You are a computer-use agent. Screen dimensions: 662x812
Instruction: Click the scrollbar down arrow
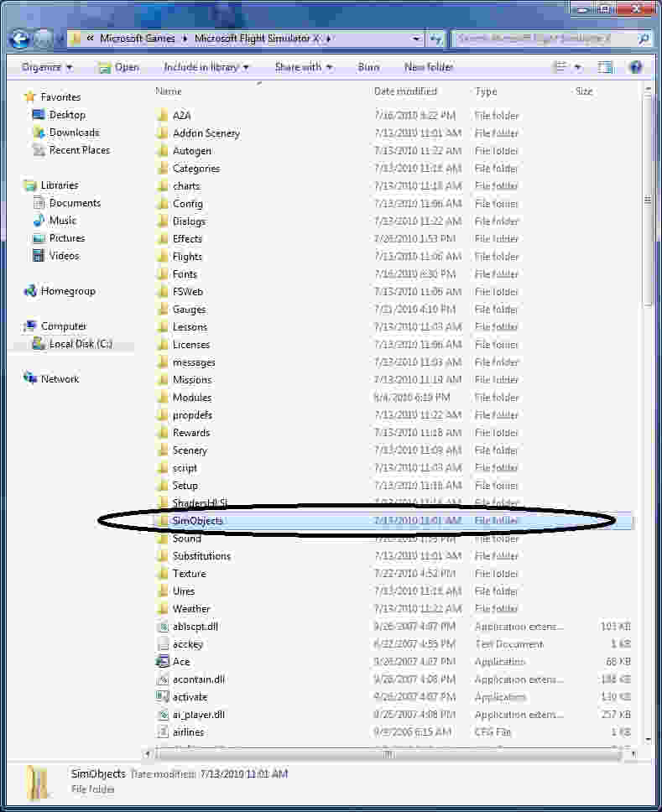pyautogui.click(x=648, y=740)
